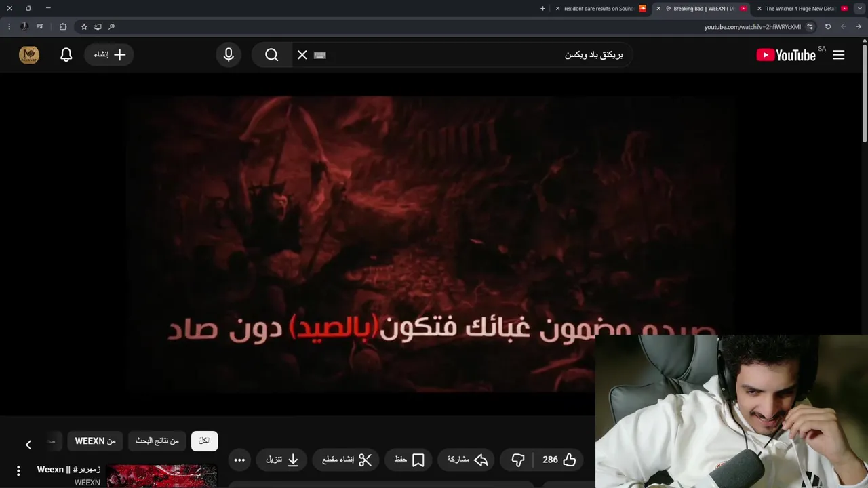Open Weexn زمهرير video title
868x488 pixels.
[x=69, y=470]
